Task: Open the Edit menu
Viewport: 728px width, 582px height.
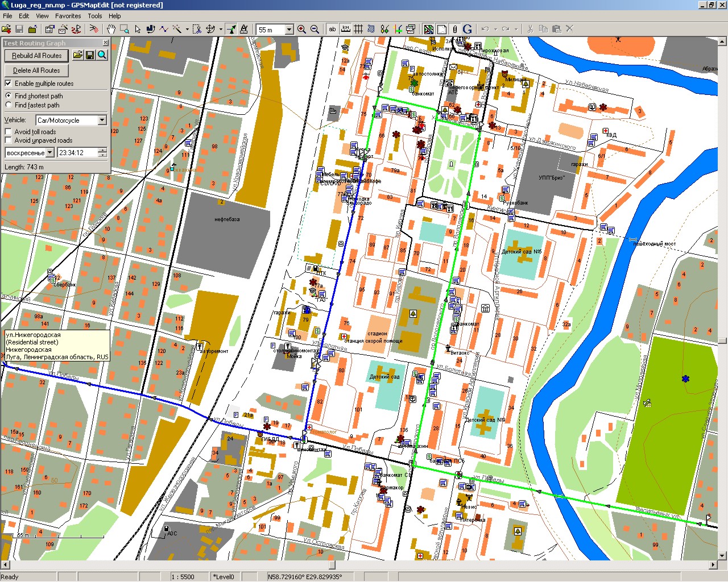Action: (24, 16)
